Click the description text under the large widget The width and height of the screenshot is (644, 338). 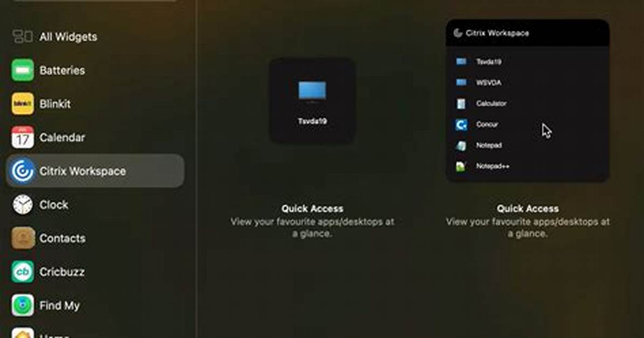528,228
